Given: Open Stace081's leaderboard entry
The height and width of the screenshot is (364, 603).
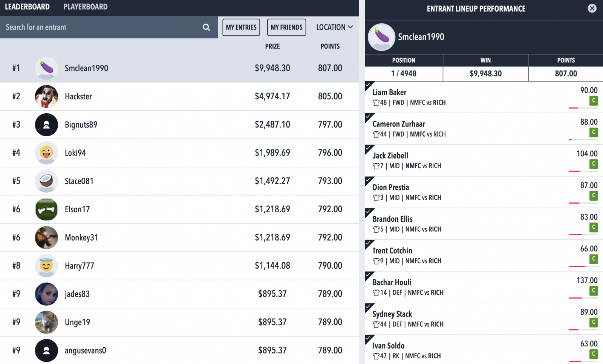Looking at the screenshot, I should (179, 181).
